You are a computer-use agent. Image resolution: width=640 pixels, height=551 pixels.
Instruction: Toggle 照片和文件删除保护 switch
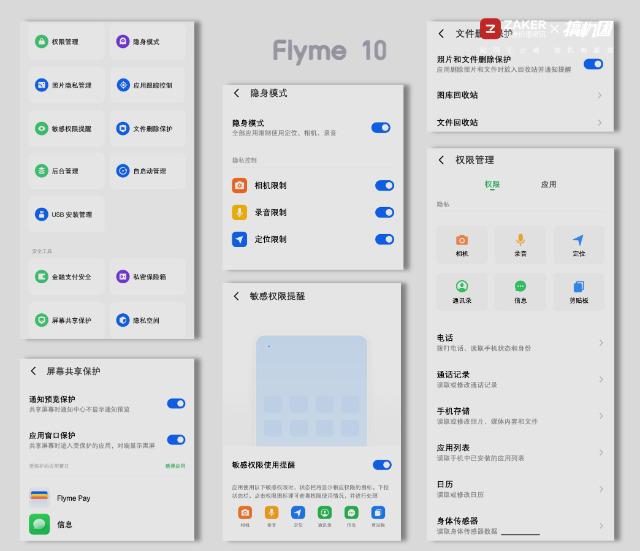(x=593, y=64)
